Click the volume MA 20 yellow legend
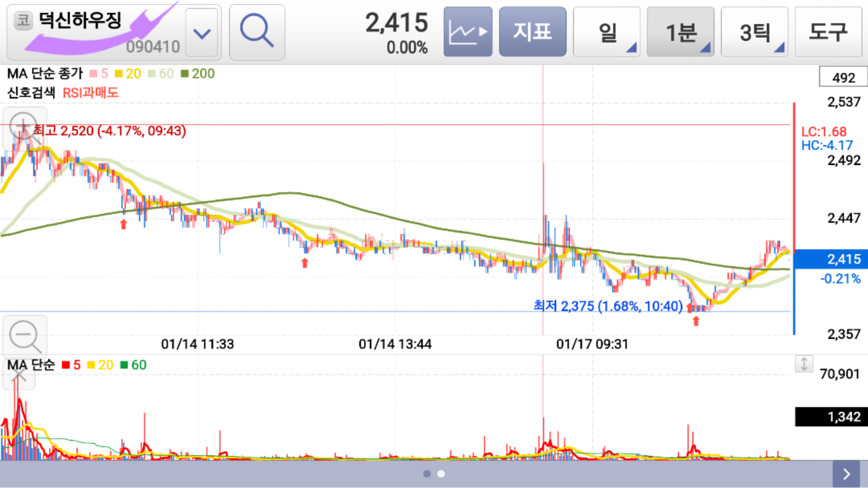Image resolution: width=868 pixels, height=488 pixels. (x=100, y=365)
